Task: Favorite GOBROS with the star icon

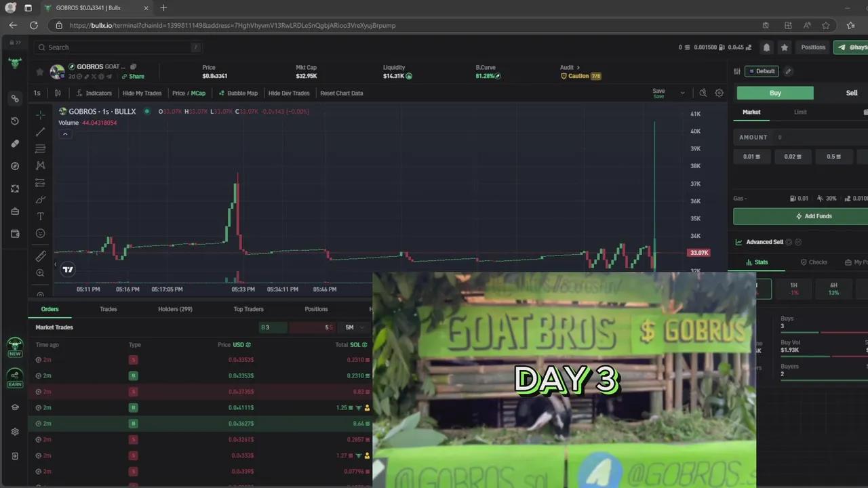Action: [x=39, y=71]
